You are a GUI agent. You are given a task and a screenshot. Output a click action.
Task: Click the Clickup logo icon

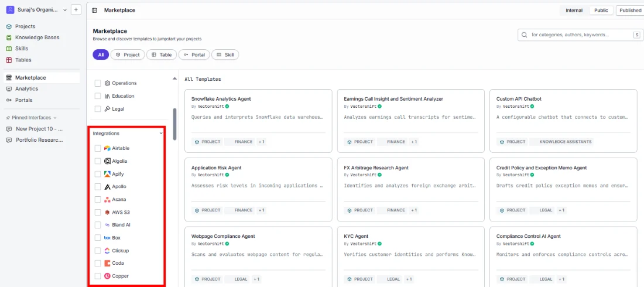pyautogui.click(x=107, y=251)
